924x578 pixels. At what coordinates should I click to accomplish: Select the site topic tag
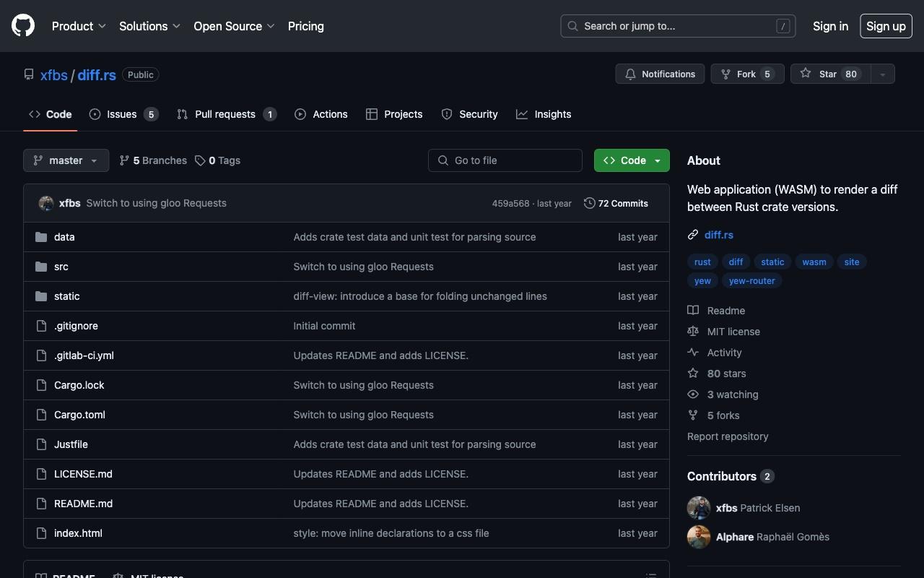(x=852, y=262)
